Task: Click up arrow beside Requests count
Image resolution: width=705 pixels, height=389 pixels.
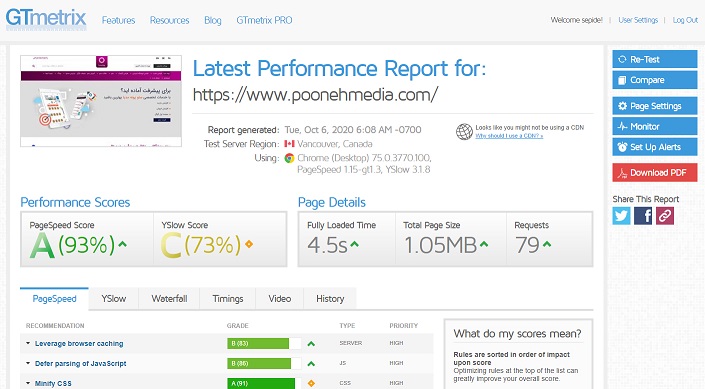Action: click(547, 244)
